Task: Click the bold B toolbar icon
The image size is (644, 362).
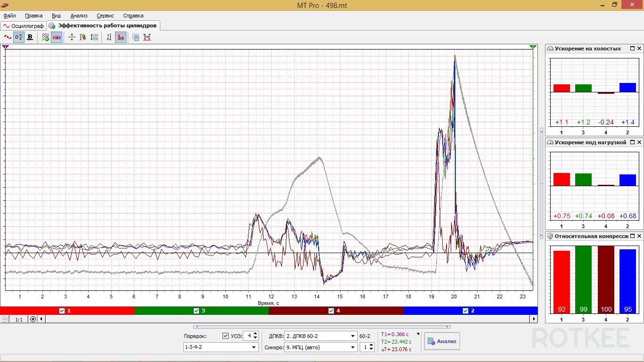Action: [30, 37]
